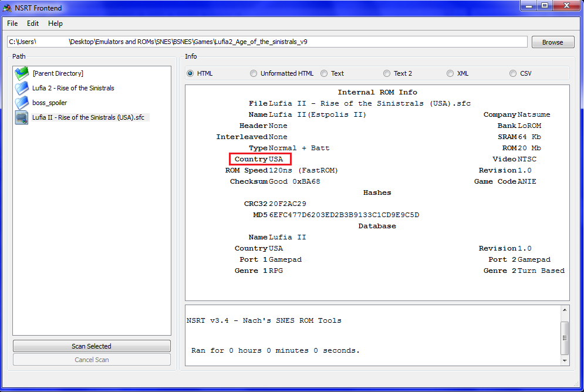Click inside the ROM directory path field
The image size is (584, 392).
(267, 42)
